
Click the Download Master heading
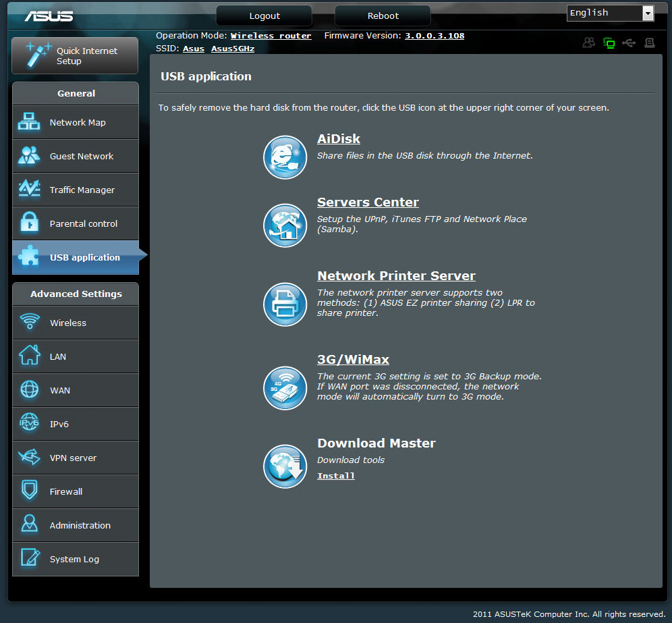[376, 443]
